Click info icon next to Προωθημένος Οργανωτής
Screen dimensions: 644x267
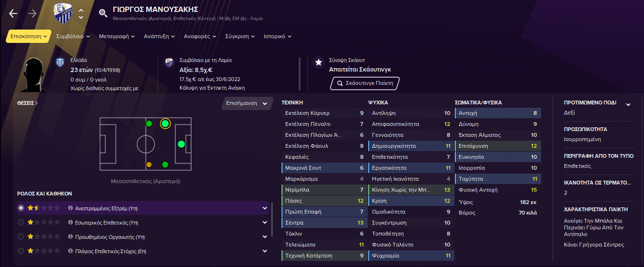70,236
